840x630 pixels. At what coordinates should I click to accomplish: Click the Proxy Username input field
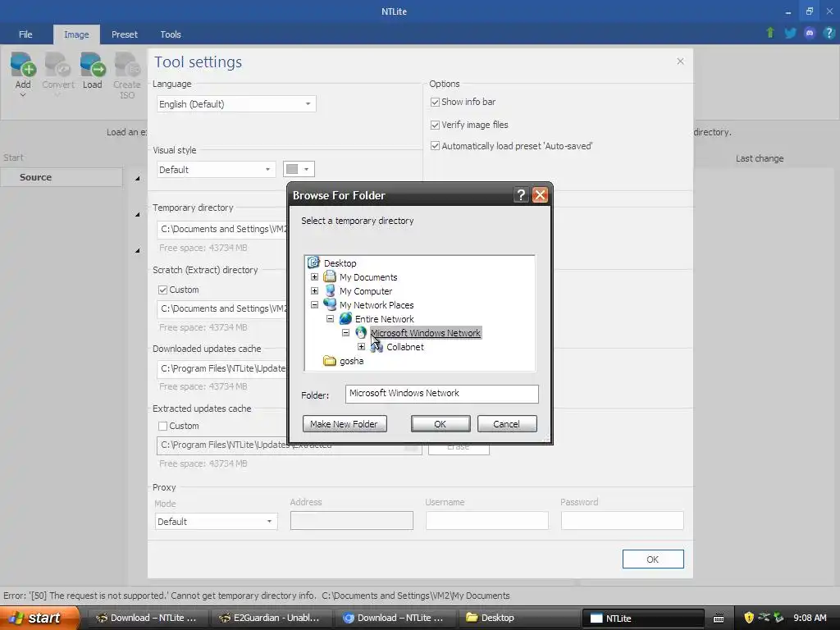[486, 521]
